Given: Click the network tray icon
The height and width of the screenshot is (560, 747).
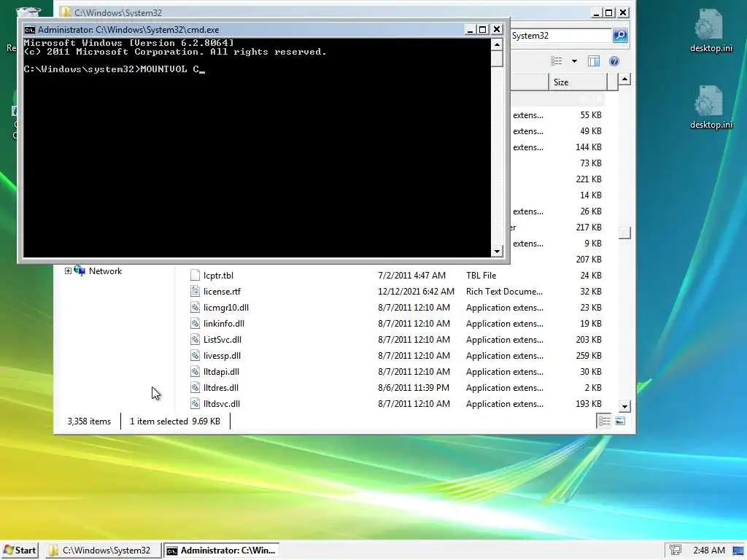Looking at the screenshot, I should click(675, 550).
